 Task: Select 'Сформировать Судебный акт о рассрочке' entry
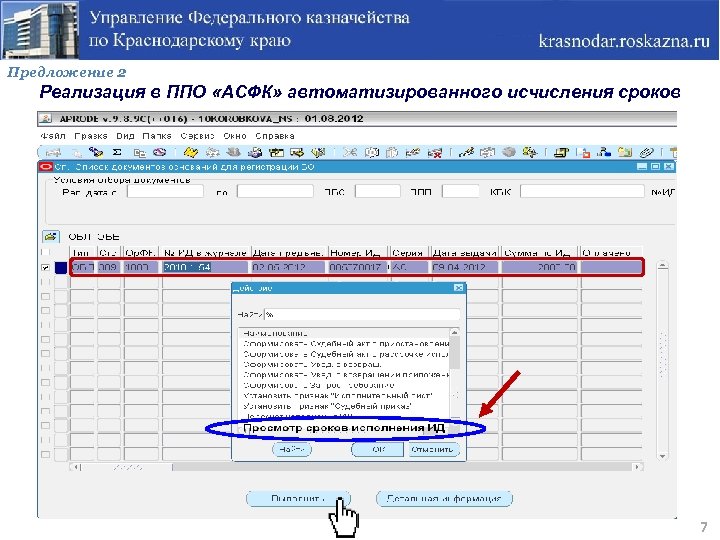345,354
